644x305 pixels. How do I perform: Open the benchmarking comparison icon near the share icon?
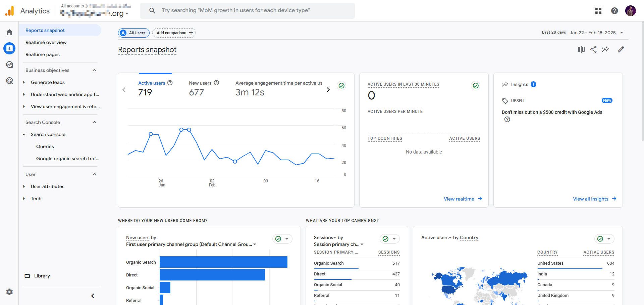pos(581,49)
